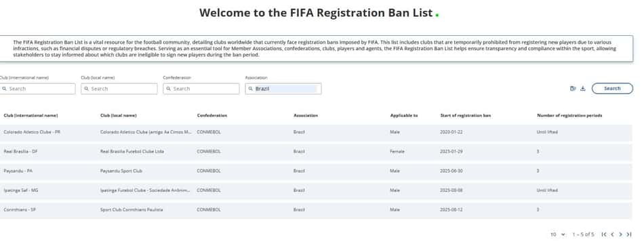Open the column settings icon beside download
Screen dimensions: 644x250
573,89
